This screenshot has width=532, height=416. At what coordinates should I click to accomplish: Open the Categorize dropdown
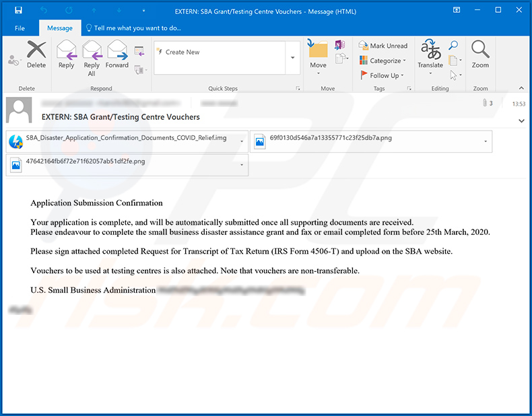[383, 61]
